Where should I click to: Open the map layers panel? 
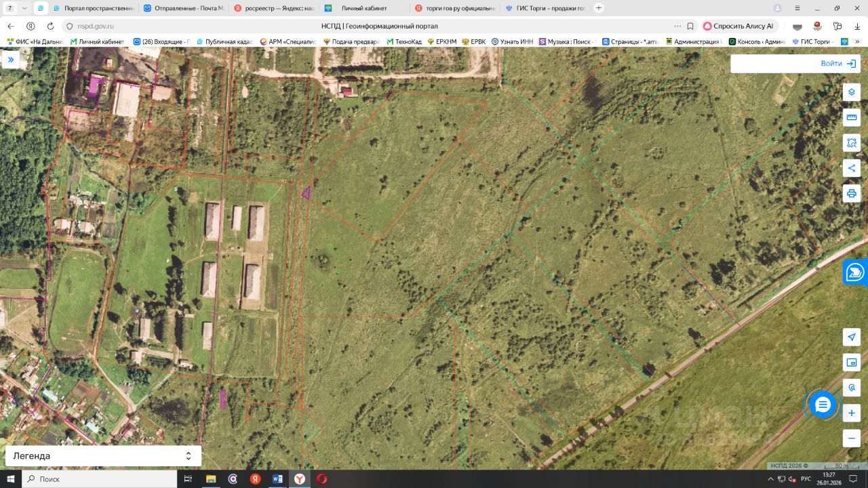click(852, 92)
